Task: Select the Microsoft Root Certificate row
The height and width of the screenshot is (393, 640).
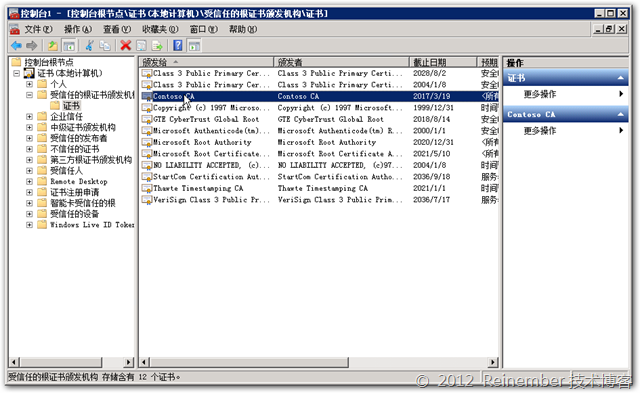Action: pyautogui.click(x=319, y=154)
